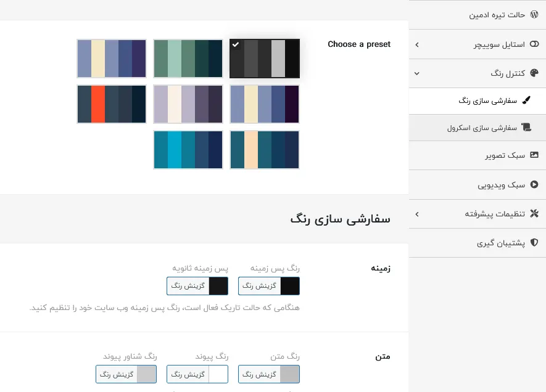Image resolution: width=546 pixels, height=392 pixels.
Task: Open the حالت تیره ادمین menu item
Action: [478, 15]
